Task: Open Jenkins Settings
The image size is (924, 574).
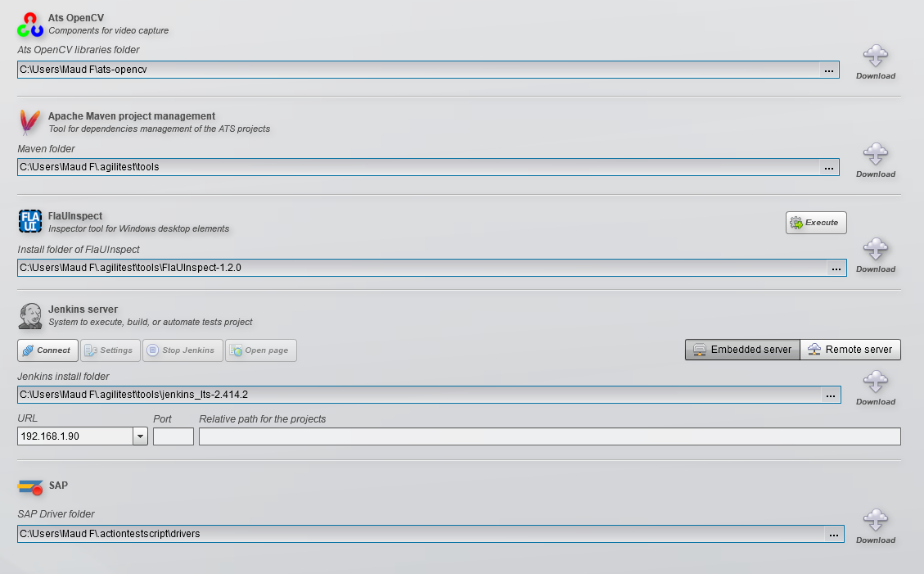Action: tap(110, 350)
